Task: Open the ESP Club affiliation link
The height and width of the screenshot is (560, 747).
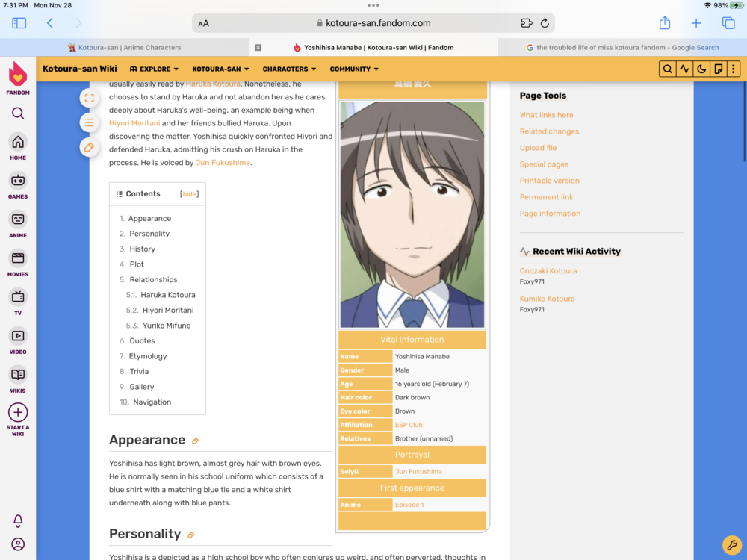Action: coord(409,425)
